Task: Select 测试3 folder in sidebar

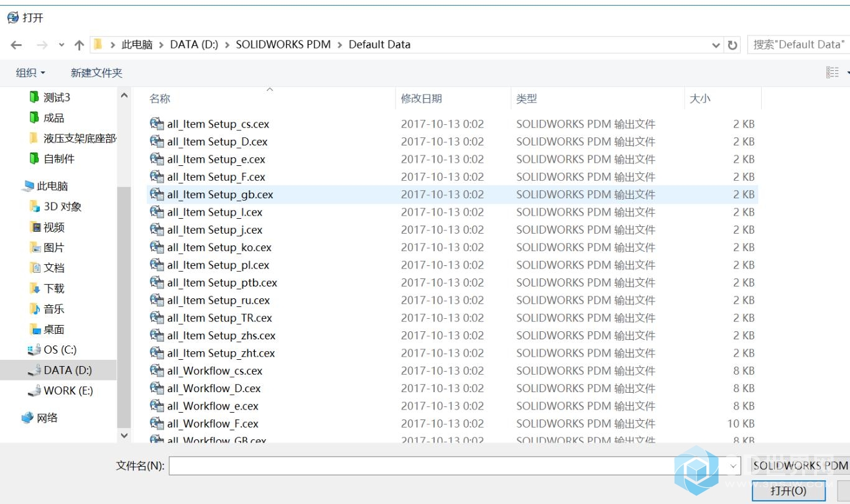Action: [57, 98]
